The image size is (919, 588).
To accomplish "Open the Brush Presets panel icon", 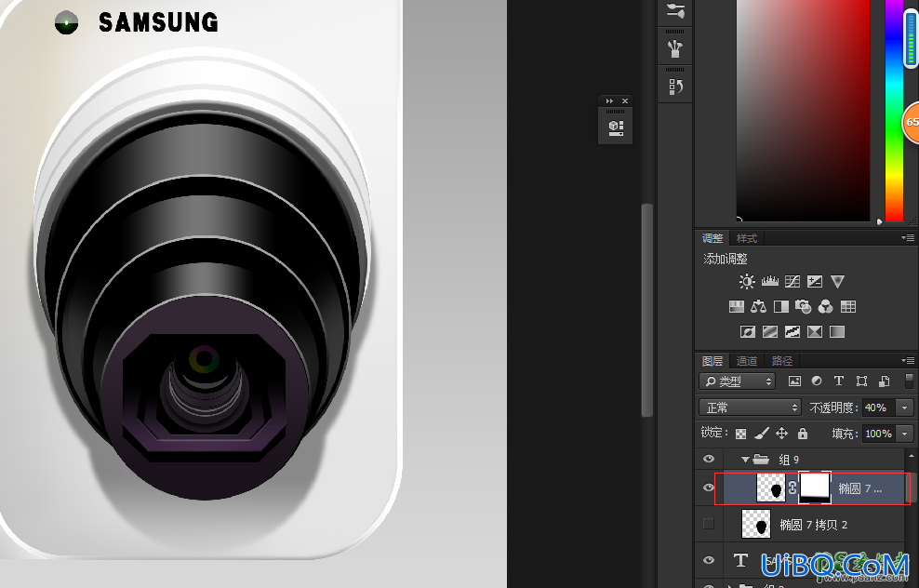I will tap(675, 48).
